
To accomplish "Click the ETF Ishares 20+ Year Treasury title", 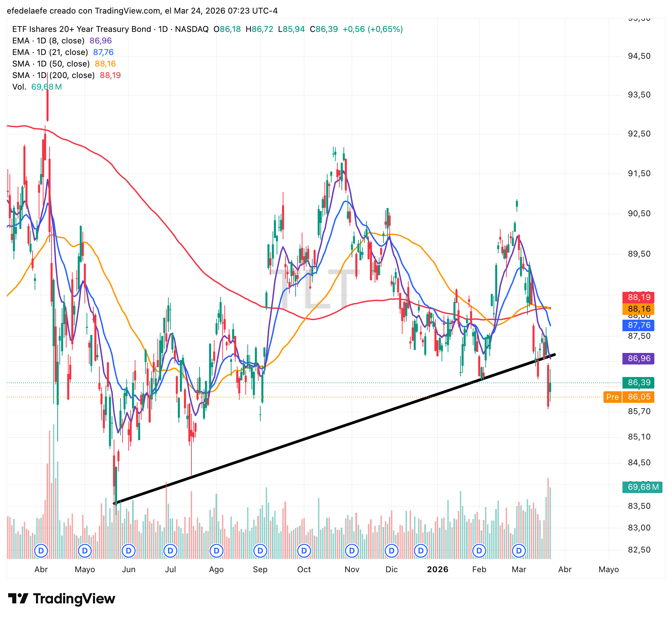I will point(81,29).
